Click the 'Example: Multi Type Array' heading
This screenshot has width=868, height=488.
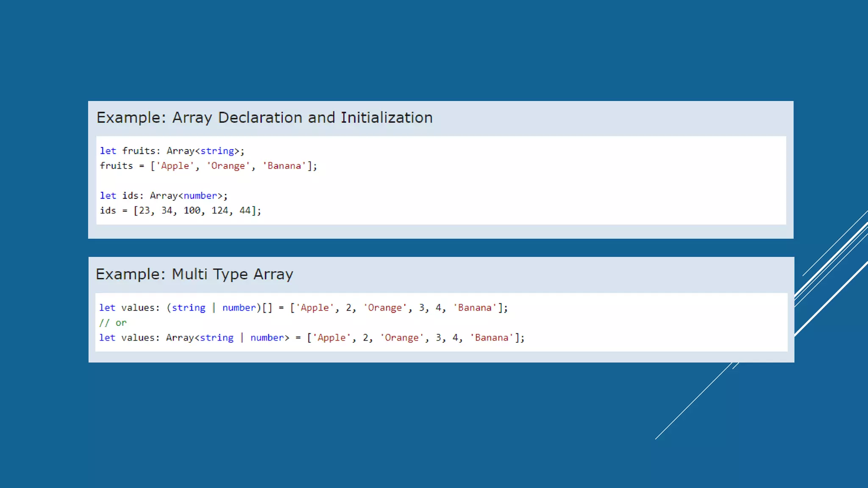click(194, 274)
